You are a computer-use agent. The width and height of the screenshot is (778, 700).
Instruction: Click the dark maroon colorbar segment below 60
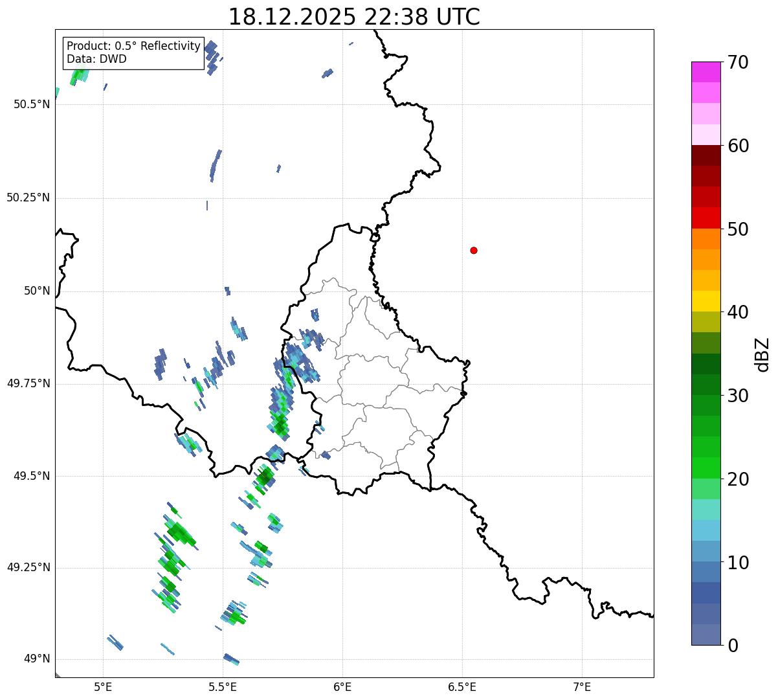coord(705,155)
